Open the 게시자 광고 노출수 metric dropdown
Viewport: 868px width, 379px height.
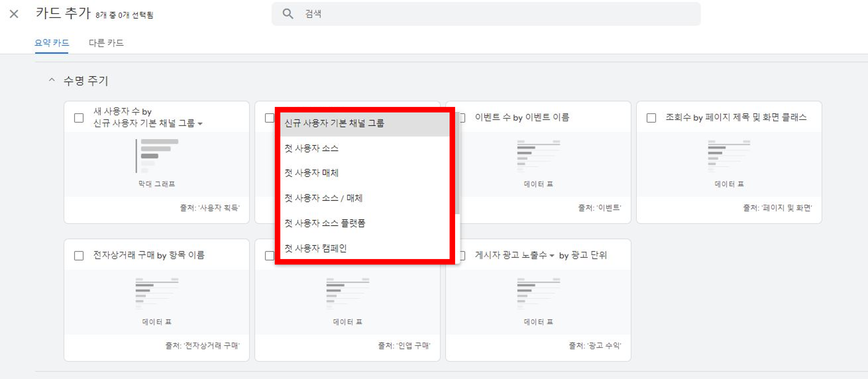(x=552, y=256)
